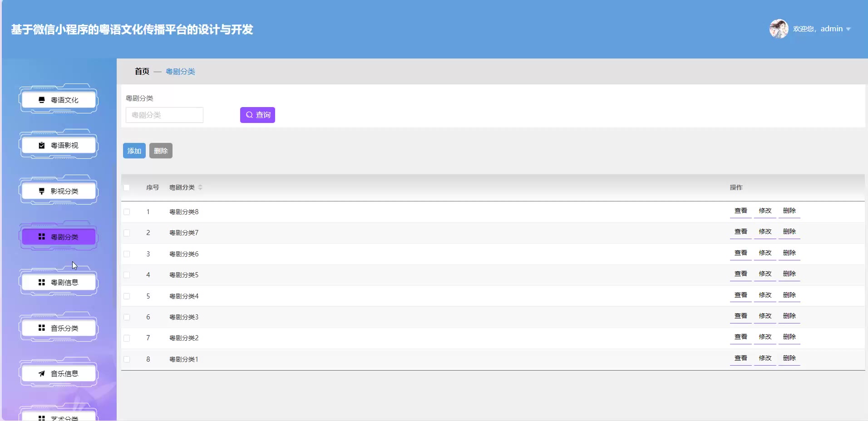The width and height of the screenshot is (868, 421).
Task: Select the checkbox for 粤剧分类6
Action: pos(127,254)
